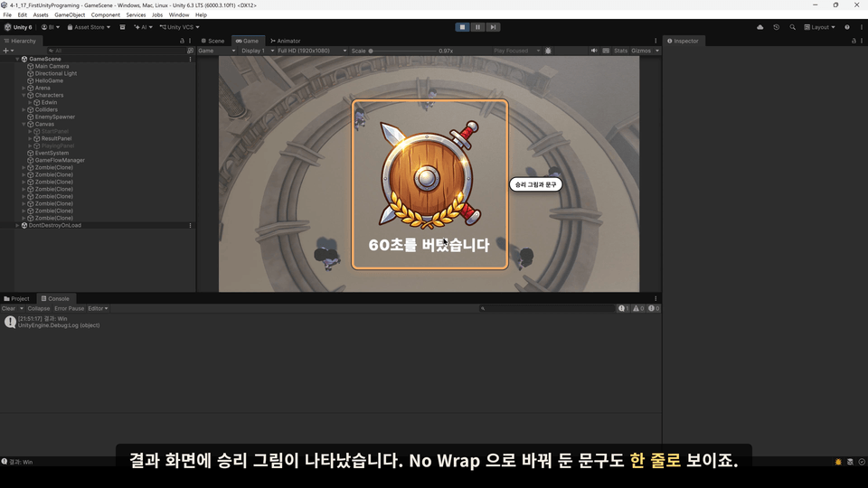
Task: Open Full HD resolution dropdown
Action: (x=312, y=51)
